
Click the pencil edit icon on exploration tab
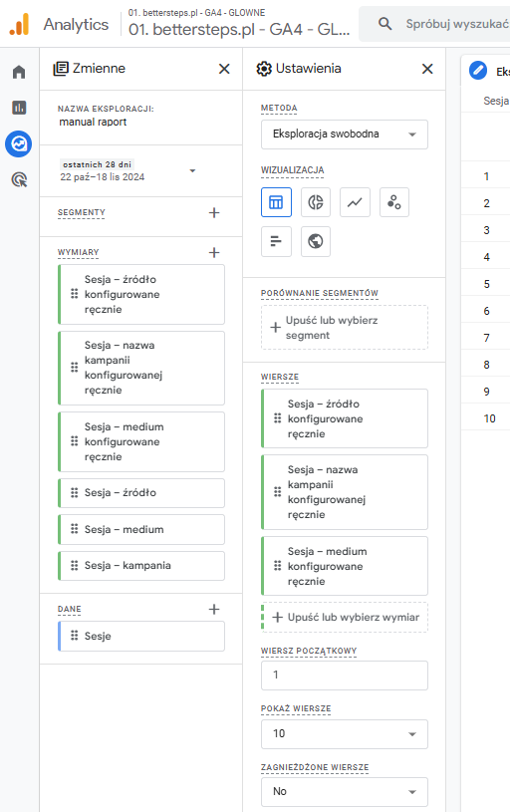pos(478,71)
